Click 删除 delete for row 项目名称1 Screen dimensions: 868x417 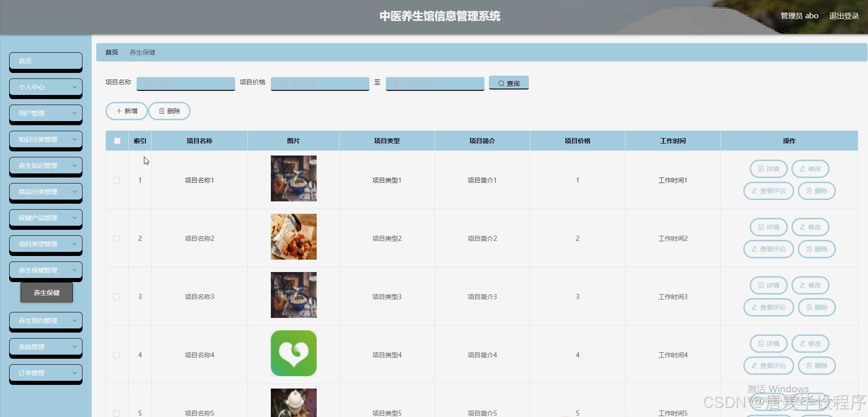pos(817,191)
